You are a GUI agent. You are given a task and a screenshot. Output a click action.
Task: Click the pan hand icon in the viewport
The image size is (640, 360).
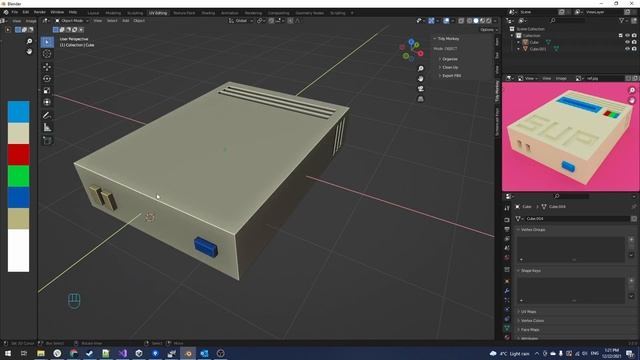click(x=420, y=78)
